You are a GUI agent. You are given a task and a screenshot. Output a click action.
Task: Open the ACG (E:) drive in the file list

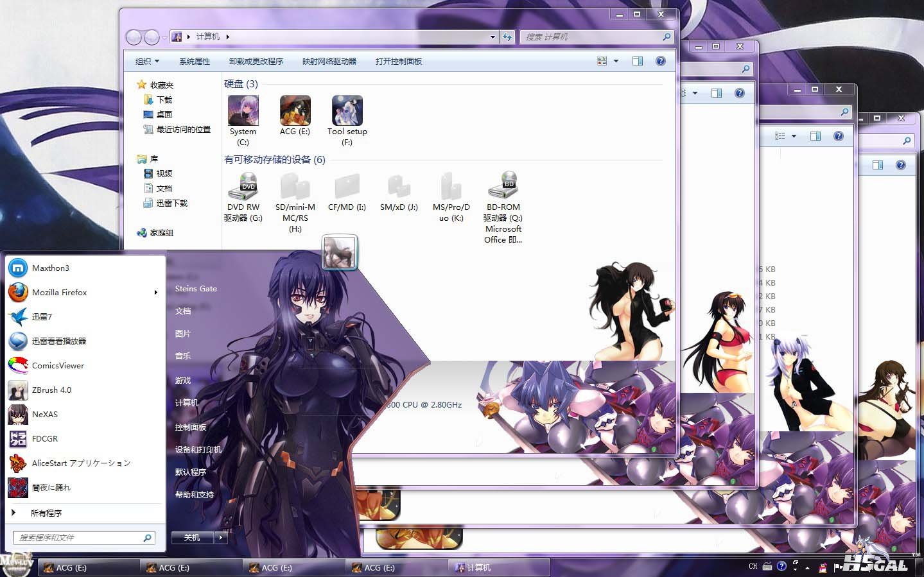[x=295, y=116]
